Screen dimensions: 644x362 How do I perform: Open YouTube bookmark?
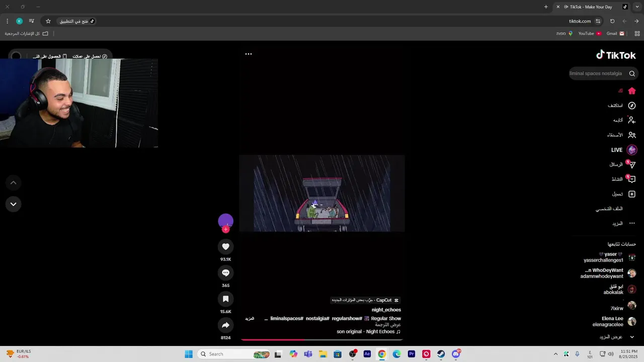coord(590,34)
